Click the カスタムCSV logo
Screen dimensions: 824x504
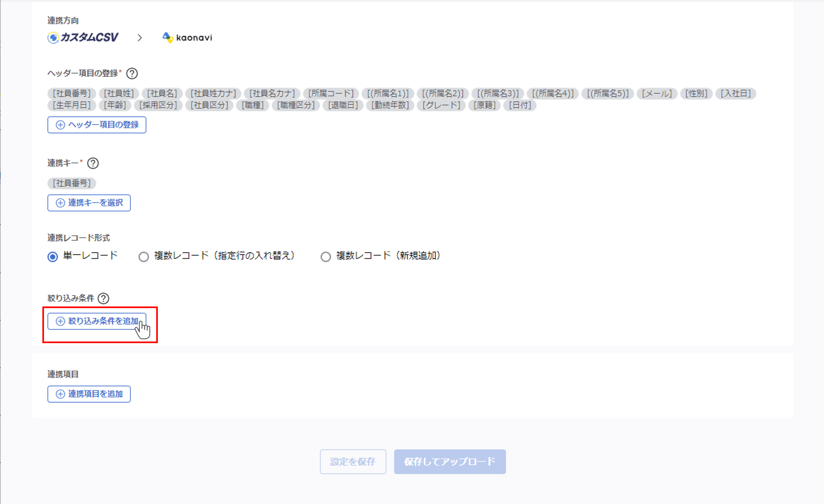pos(83,37)
